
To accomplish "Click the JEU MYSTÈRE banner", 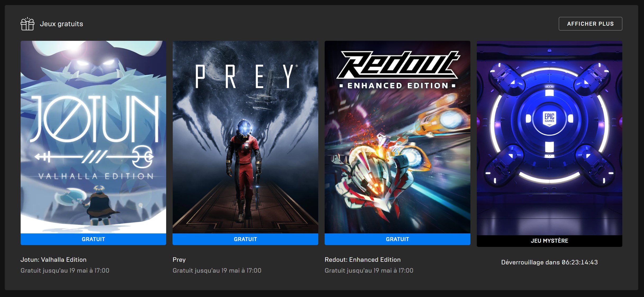I will coord(549,241).
